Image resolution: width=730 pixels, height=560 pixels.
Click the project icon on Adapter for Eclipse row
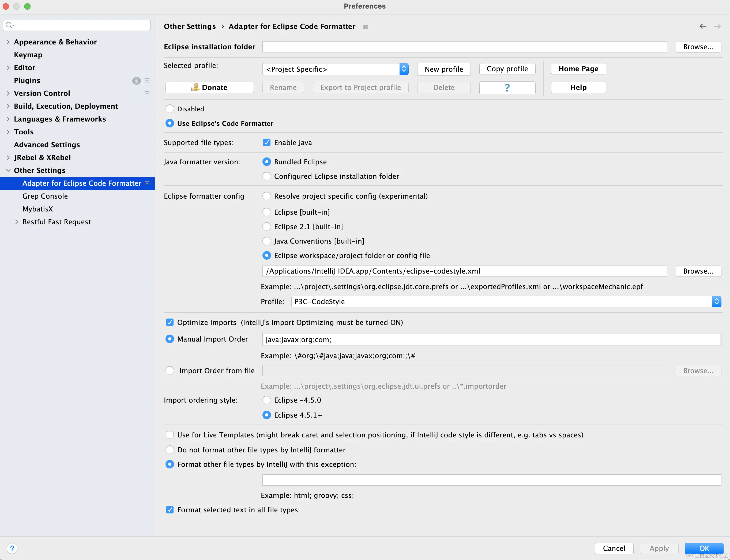[x=147, y=183]
